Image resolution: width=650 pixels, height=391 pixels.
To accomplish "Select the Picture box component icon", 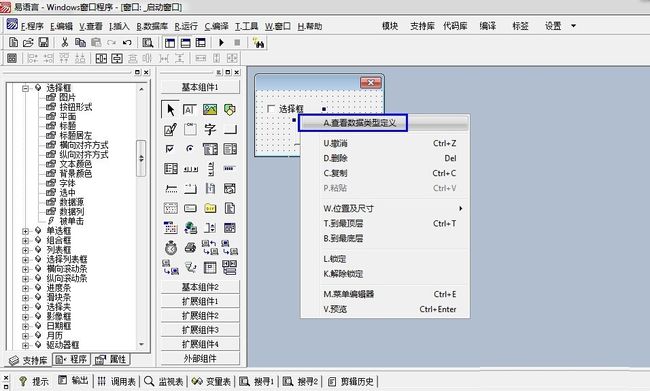I will point(210,109).
